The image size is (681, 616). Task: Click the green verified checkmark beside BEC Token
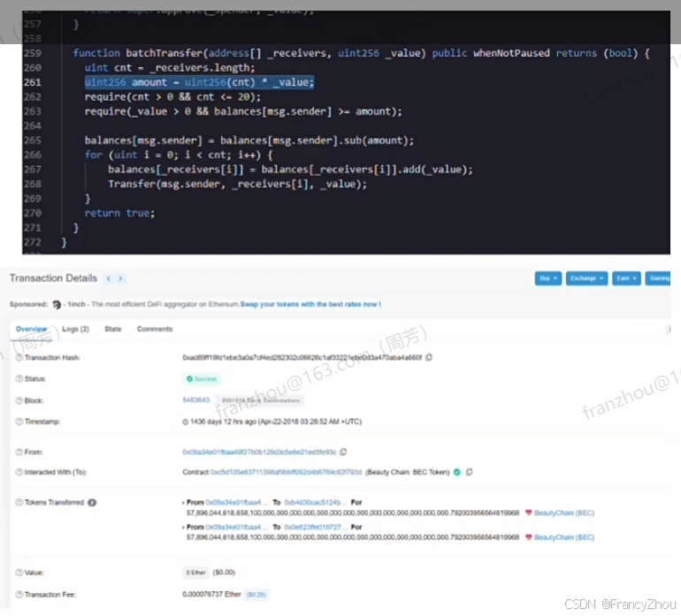click(457, 472)
